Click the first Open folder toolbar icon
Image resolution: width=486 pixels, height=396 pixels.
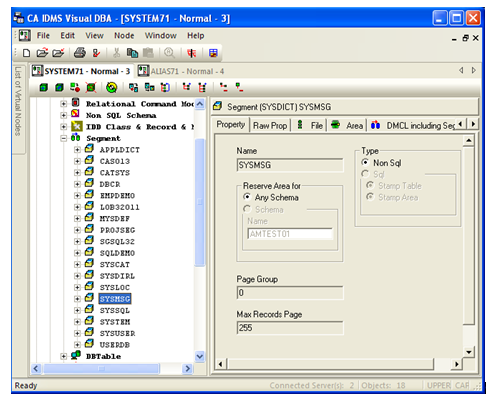(x=42, y=53)
